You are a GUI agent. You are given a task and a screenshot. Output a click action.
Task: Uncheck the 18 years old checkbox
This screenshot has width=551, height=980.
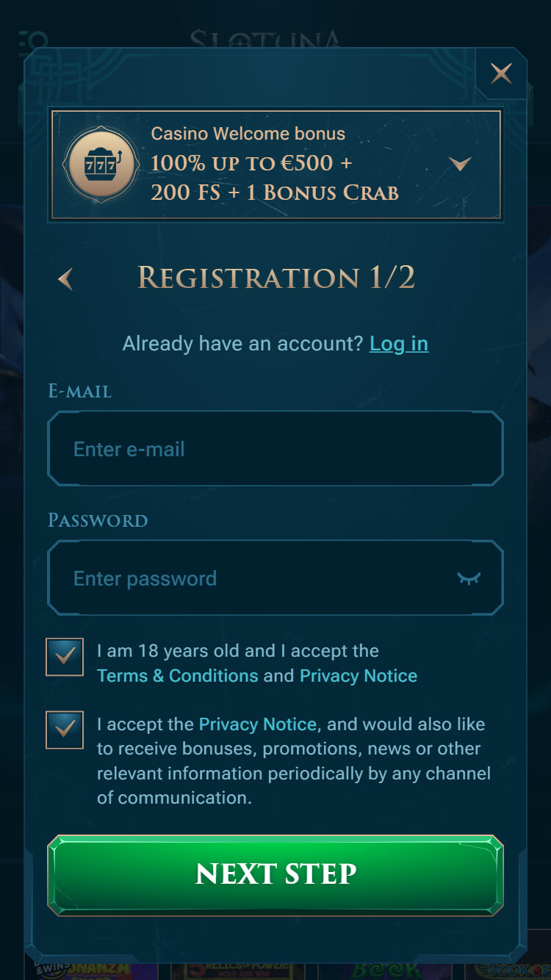(65, 656)
